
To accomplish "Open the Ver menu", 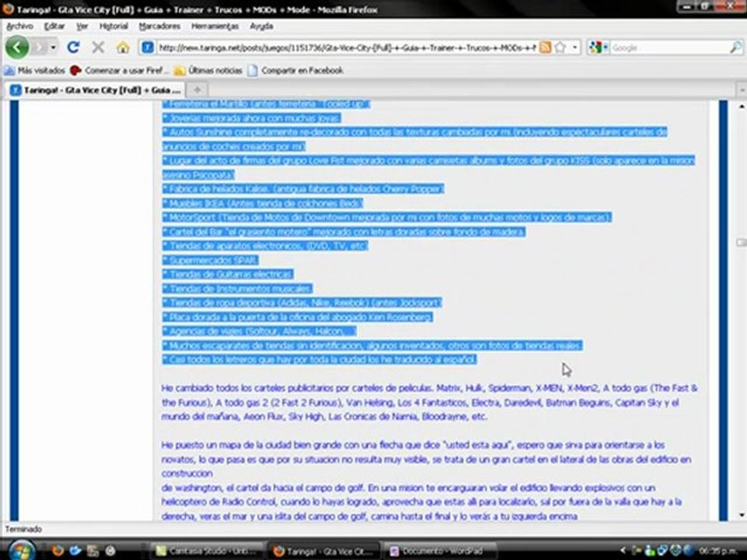I will tap(82, 26).
